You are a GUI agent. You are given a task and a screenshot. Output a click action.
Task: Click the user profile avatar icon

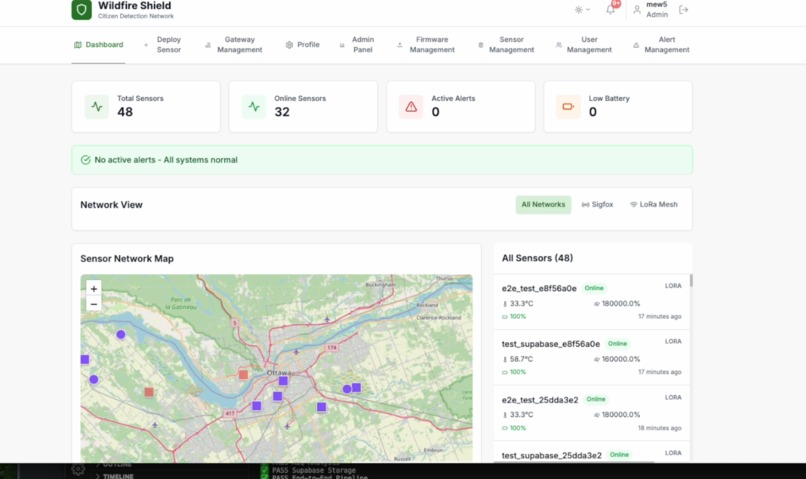[637, 10]
